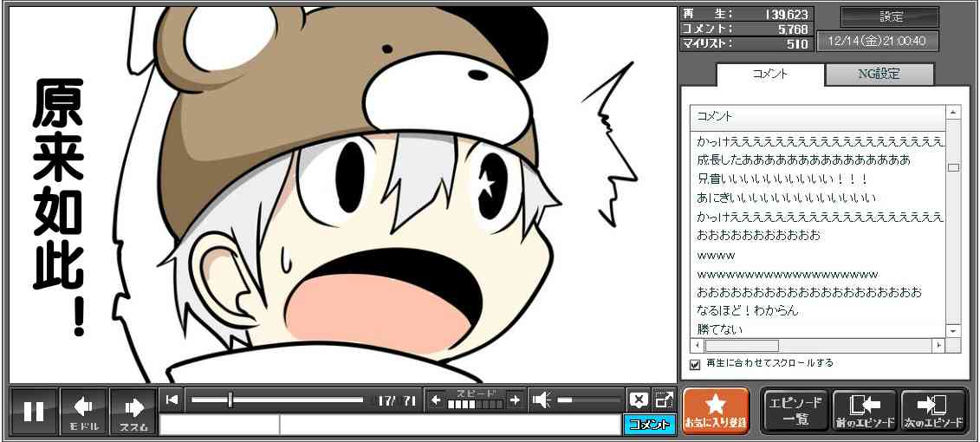Click the blue コメント submit button
The image size is (980, 442).
pyautogui.click(x=649, y=425)
